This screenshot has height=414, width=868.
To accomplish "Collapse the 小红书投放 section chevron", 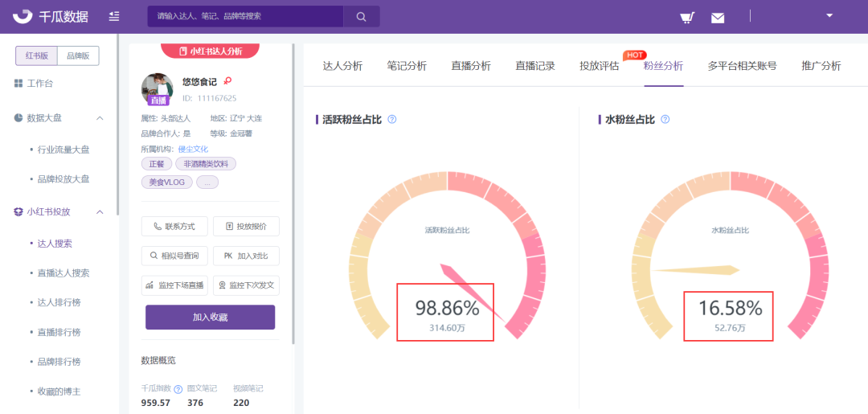I will [100, 211].
